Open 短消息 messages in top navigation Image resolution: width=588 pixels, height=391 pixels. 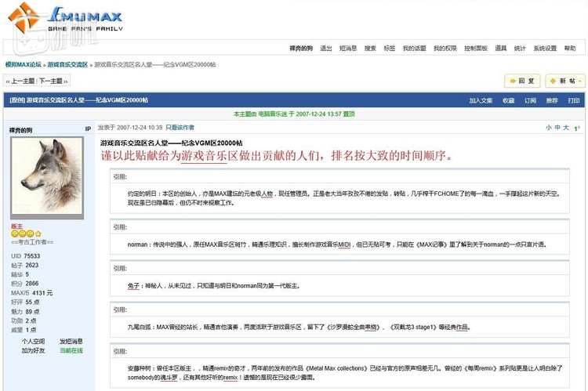tap(348, 48)
